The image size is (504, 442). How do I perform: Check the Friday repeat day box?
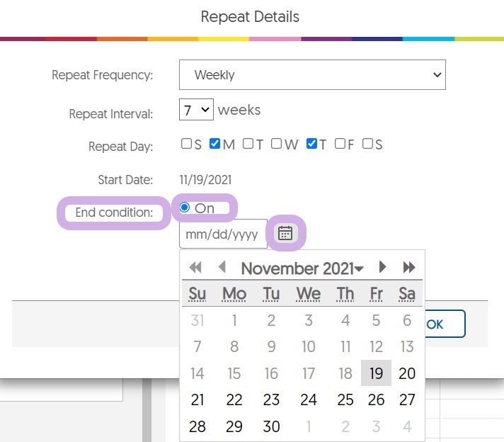point(340,144)
